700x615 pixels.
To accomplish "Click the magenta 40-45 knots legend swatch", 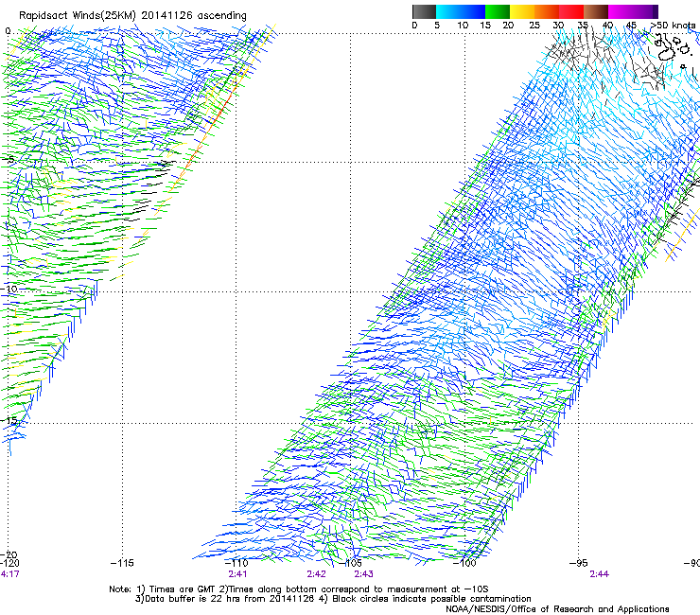I will (620, 11).
